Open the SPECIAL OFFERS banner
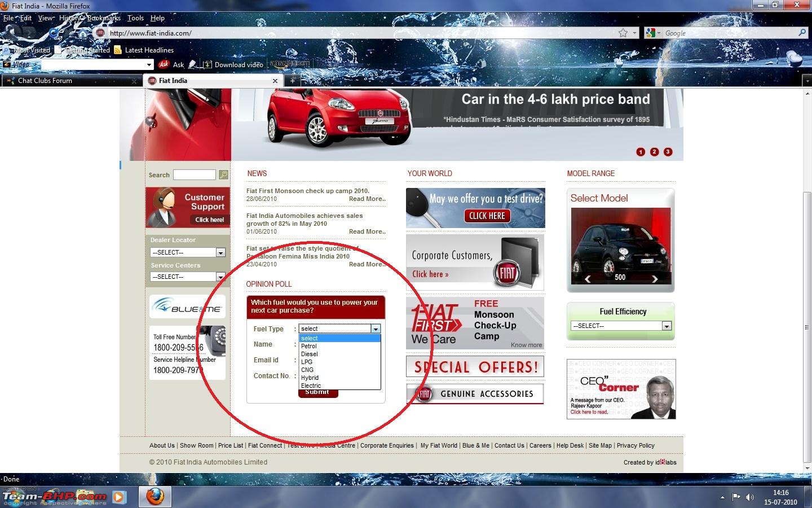The width and height of the screenshot is (812, 508). [x=475, y=367]
